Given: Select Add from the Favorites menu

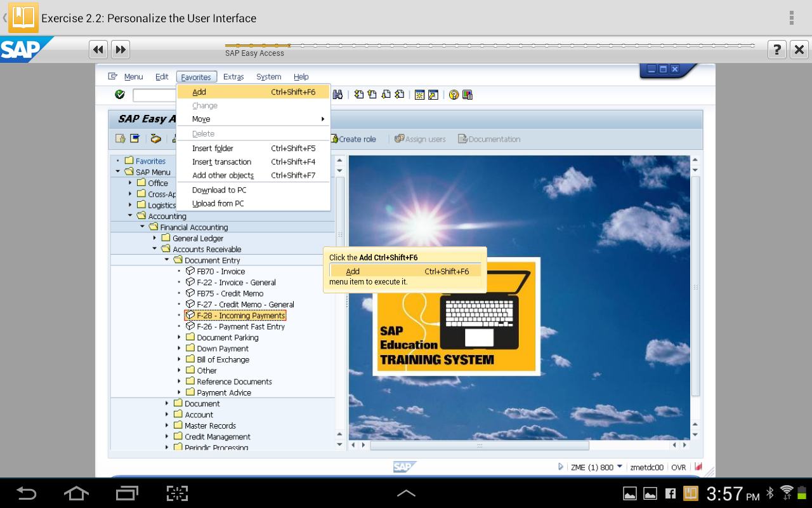Looking at the screenshot, I should pos(199,92).
